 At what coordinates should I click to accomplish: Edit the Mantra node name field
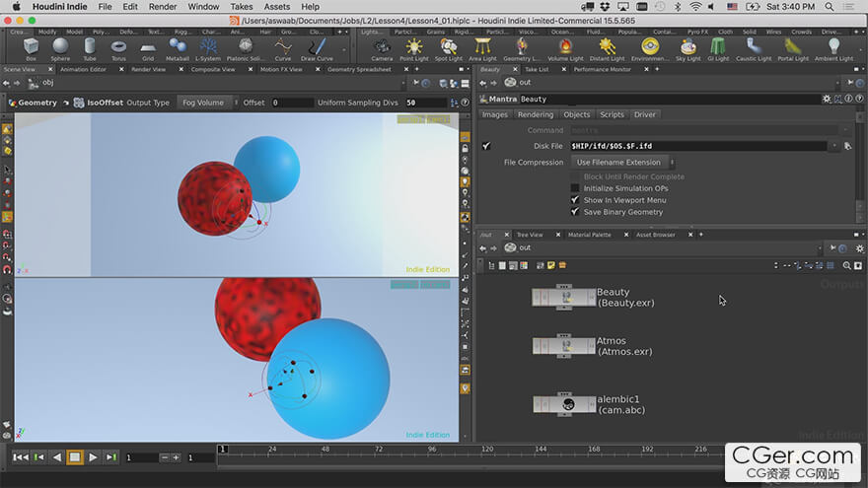click(x=669, y=99)
